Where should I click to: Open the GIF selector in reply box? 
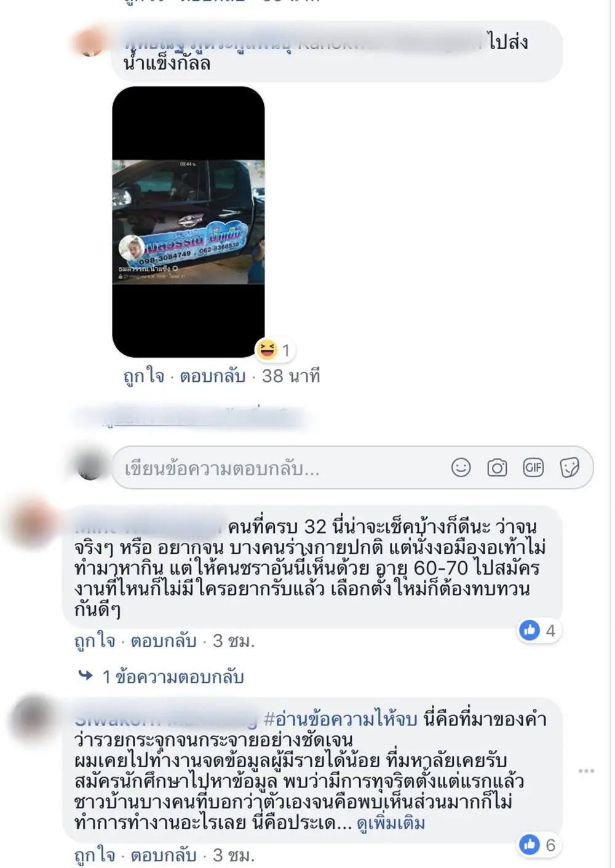pos(533,468)
